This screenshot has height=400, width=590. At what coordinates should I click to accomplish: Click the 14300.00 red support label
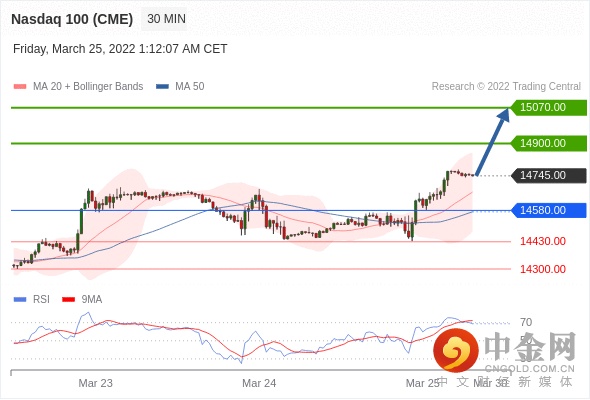point(543,269)
